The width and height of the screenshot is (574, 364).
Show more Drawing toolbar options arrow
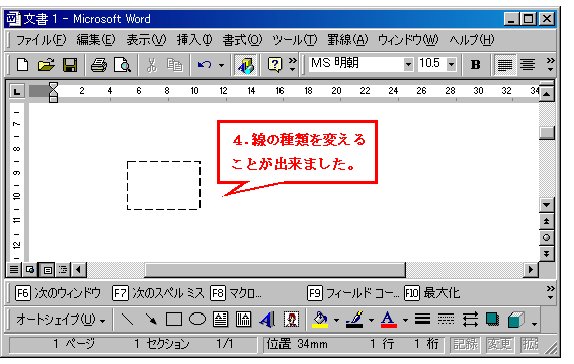[534, 324]
